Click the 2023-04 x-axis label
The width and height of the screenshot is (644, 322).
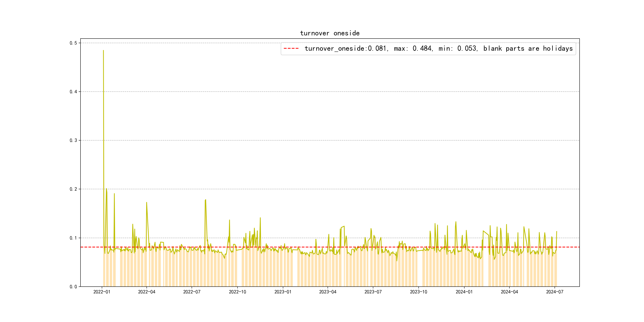point(328,292)
